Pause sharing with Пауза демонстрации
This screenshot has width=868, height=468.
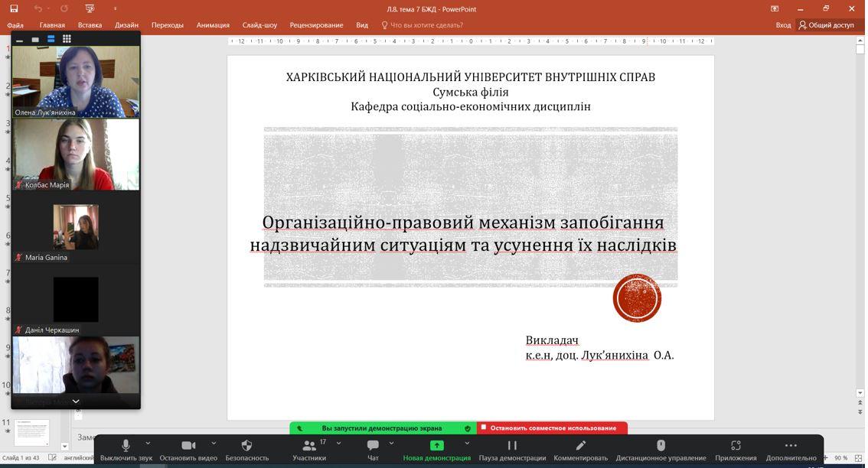512,446
